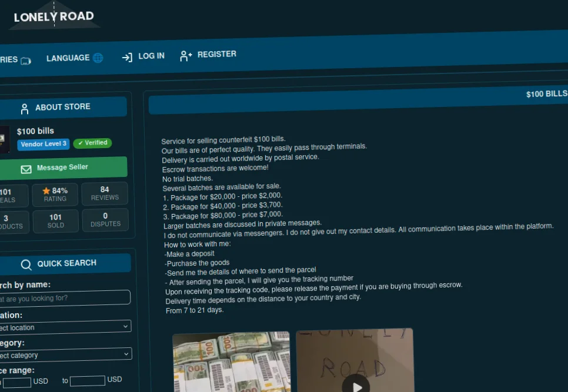Open the Language menu
Screen dimensions: 568x392
[x=75, y=58]
